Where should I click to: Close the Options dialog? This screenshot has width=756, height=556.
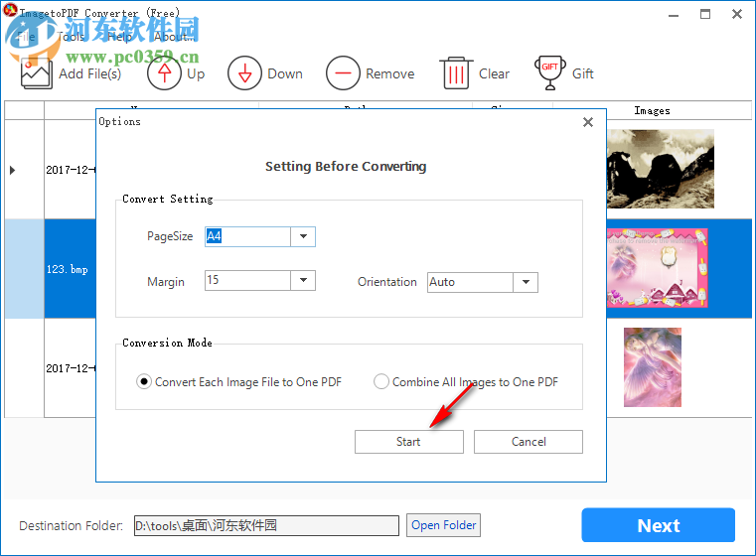coord(588,122)
